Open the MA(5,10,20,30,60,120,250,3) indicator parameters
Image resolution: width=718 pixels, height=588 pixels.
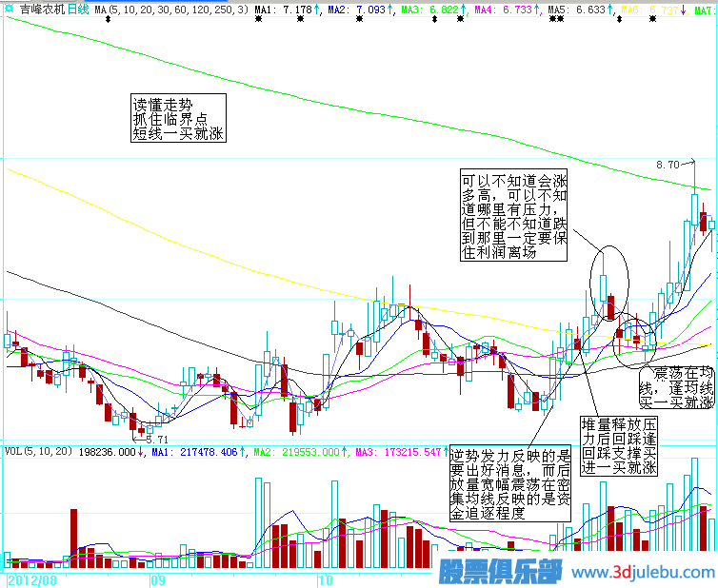click(171, 9)
